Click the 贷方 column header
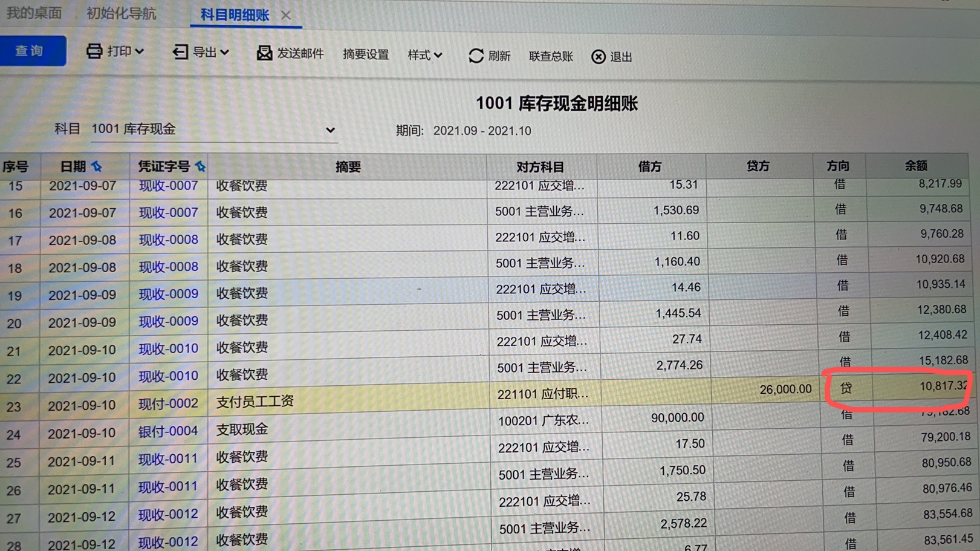This screenshot has height=551, width=980. (758, 166)
